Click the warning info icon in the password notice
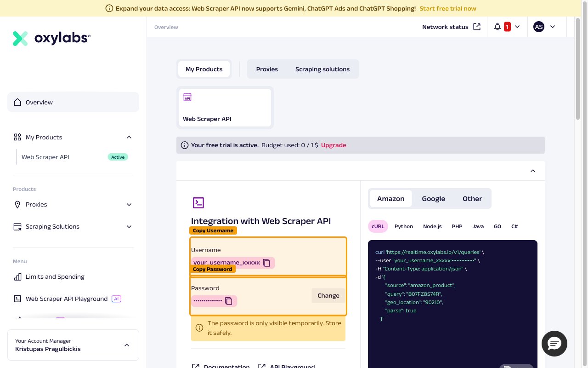The height and width of the screenshot is (368, 588). click(x=199, y=328)
